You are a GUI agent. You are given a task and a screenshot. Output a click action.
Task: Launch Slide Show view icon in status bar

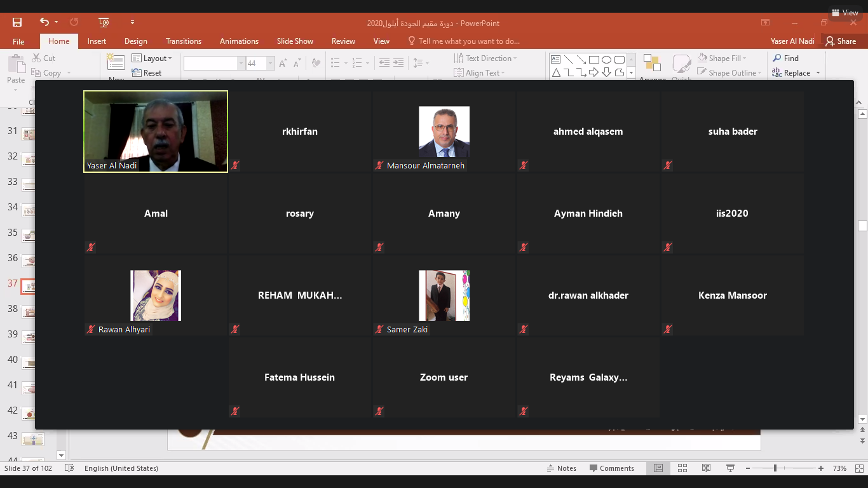pos(730,468)
